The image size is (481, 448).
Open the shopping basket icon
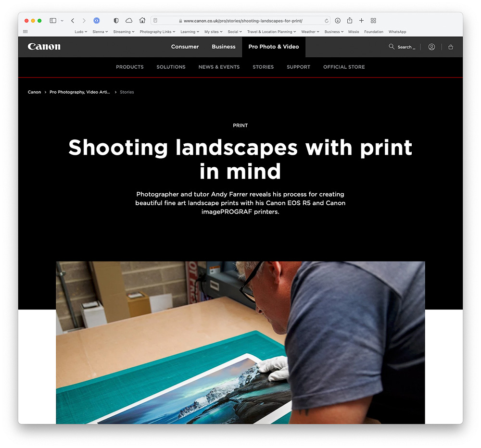tap(451, 47)
